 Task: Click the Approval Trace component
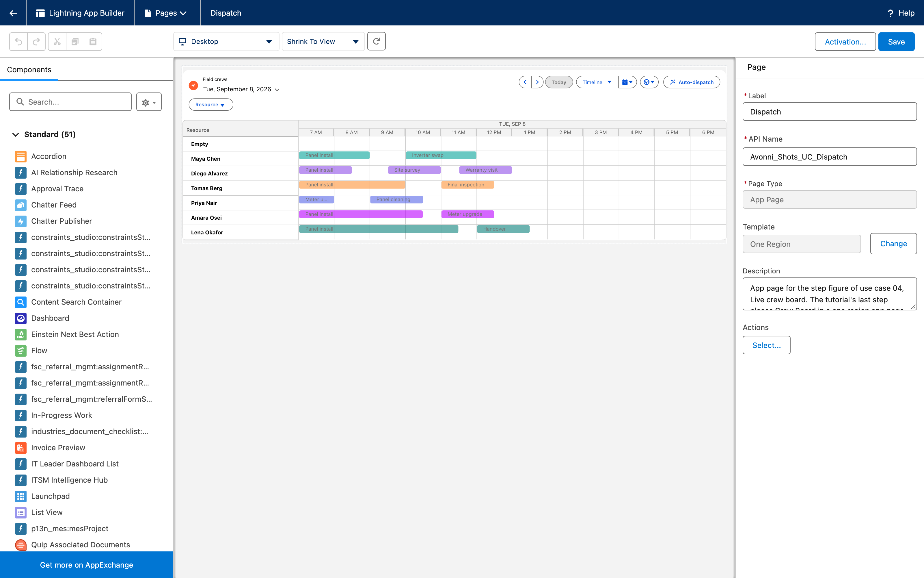(57, 189)
